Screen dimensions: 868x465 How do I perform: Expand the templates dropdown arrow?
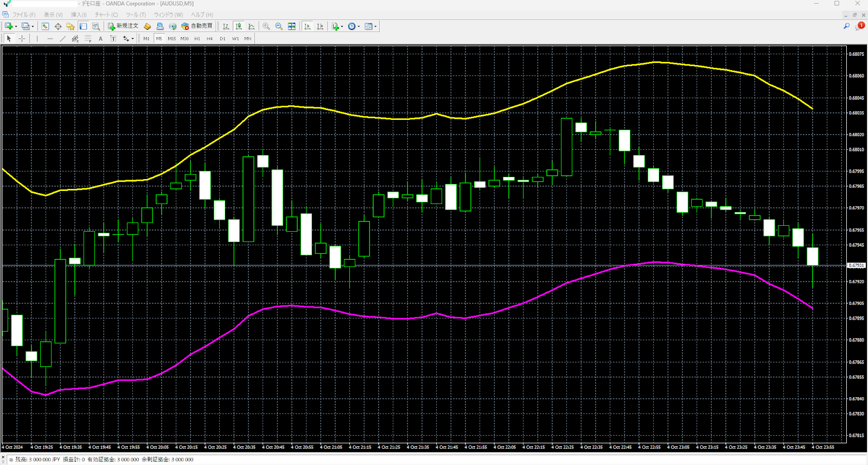coord(375,27)
